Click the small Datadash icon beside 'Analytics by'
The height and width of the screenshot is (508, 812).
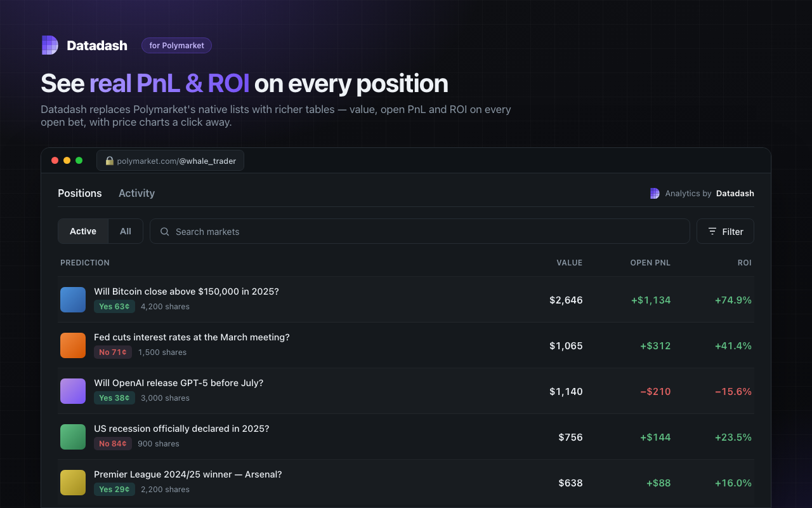coord(655,193)
